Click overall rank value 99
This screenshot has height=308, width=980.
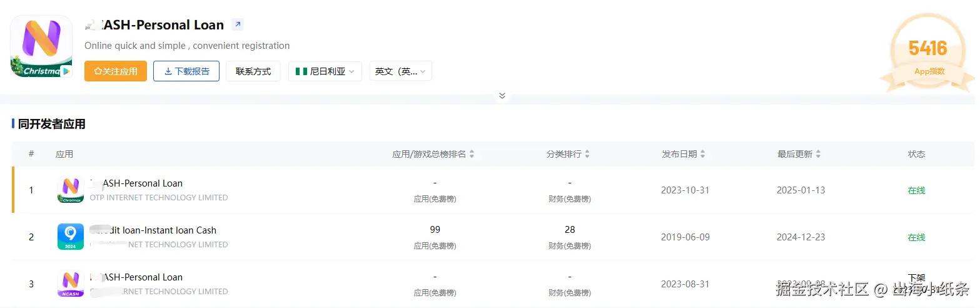pos(435,230)
